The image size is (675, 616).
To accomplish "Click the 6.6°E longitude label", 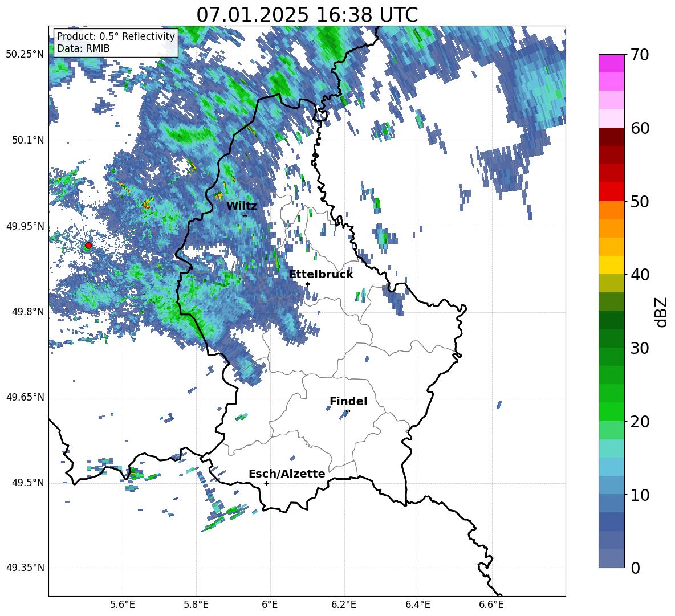I will point(491,605).
